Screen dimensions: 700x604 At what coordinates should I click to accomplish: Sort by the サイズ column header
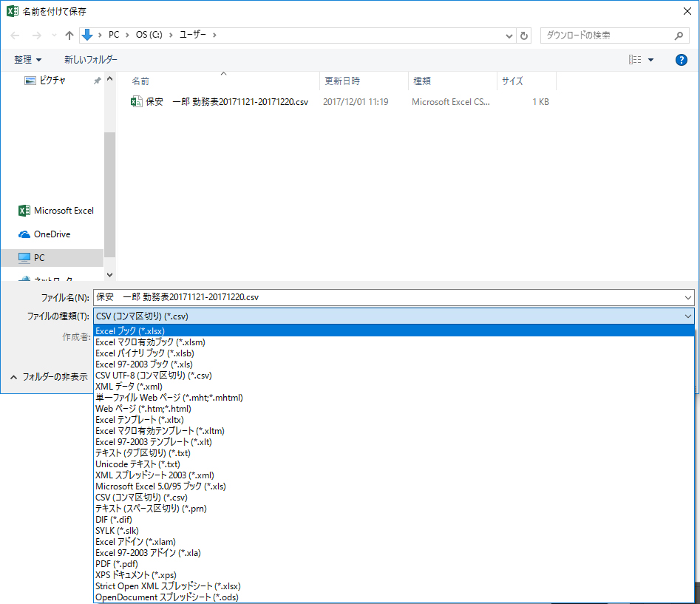512,81
